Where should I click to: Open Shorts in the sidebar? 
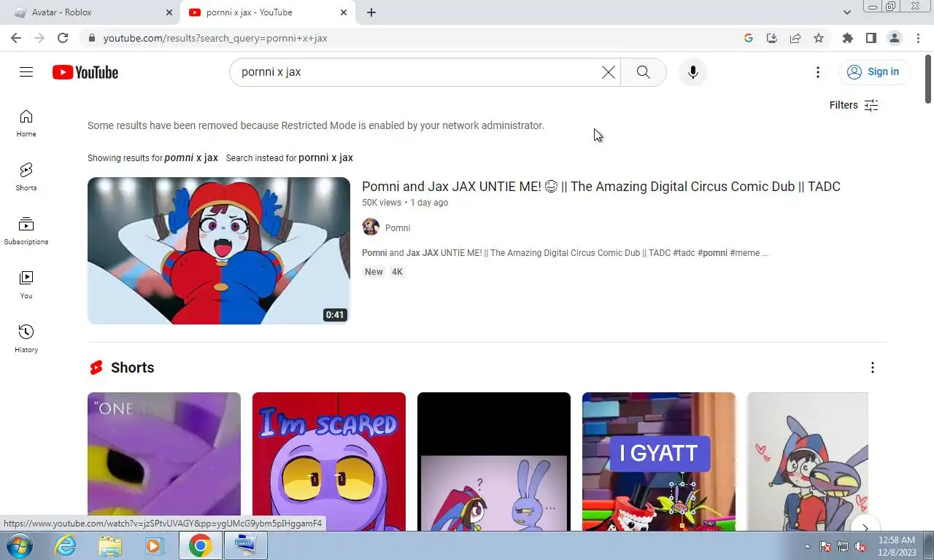click(x=26, y=177)
